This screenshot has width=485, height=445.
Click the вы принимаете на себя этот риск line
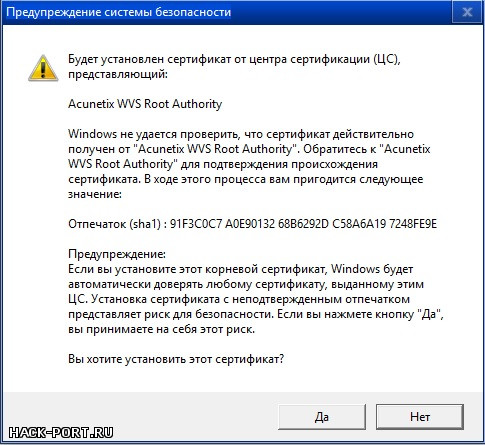[162, 329]
